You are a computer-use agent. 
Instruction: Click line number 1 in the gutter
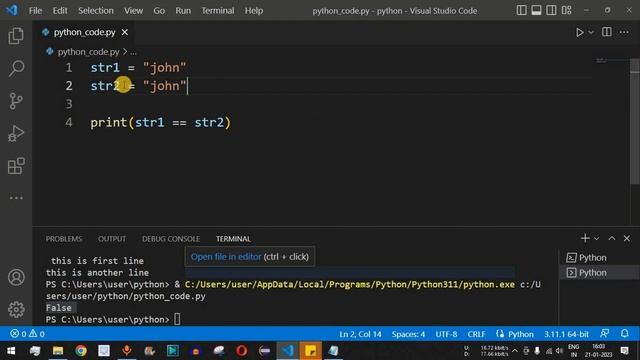point(69,68)
